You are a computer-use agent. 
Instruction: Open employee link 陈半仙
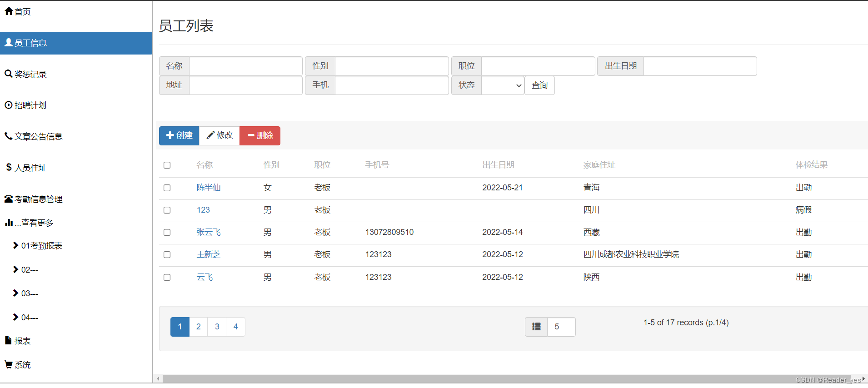point(209,188)
